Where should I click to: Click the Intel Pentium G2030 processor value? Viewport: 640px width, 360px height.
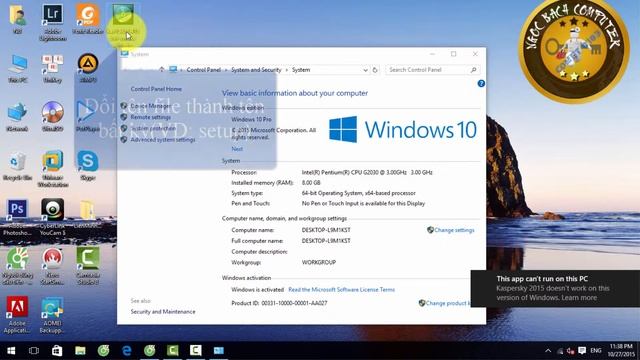pyautogui.click(x=367, y=172)
